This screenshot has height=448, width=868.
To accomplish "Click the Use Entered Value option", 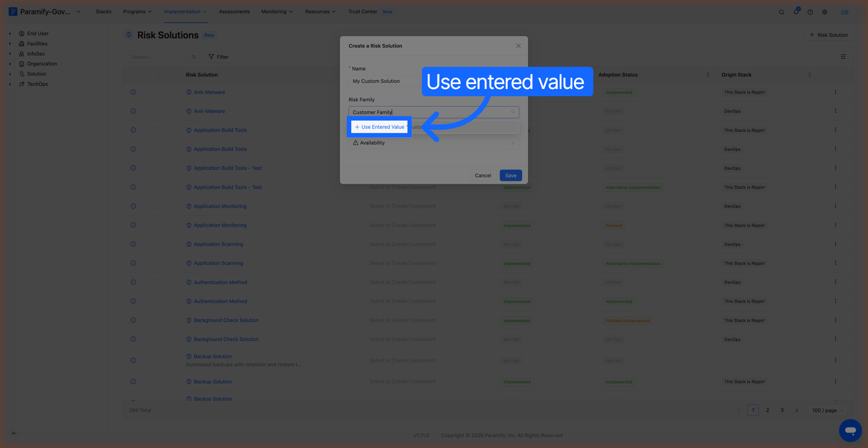I will click(x=379, y=127).
